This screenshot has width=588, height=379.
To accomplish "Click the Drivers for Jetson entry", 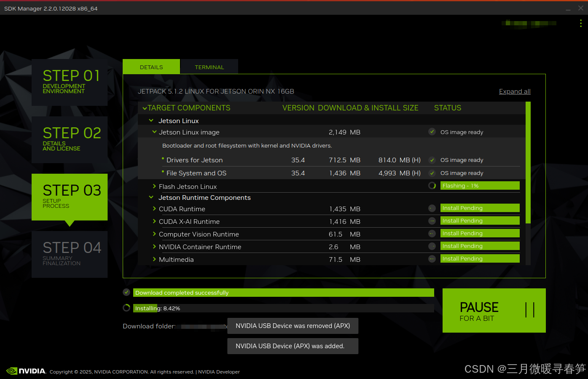I will click(194, 160).
